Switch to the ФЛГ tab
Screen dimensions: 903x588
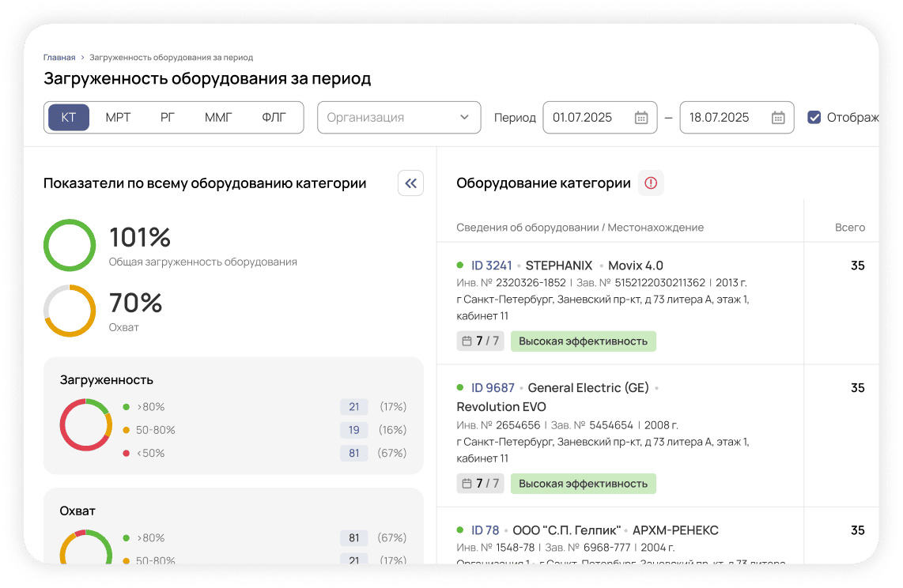[274, 118]
